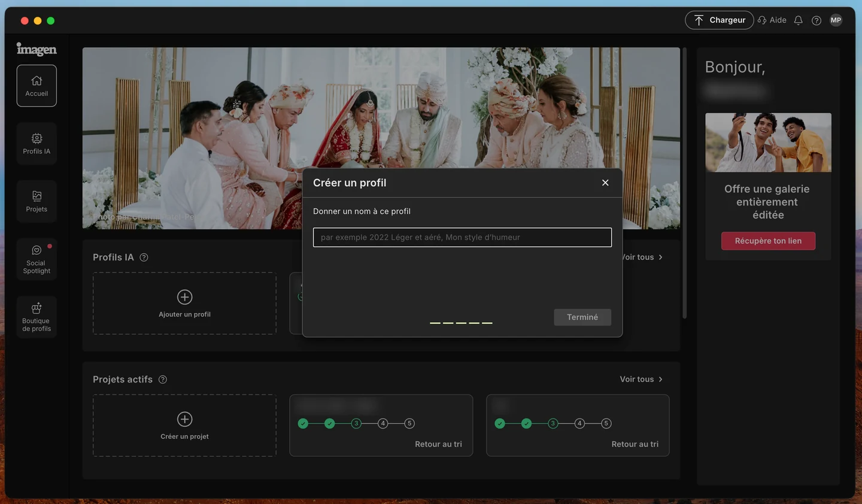Click Créer un projet plus icon

coord(184,419)
